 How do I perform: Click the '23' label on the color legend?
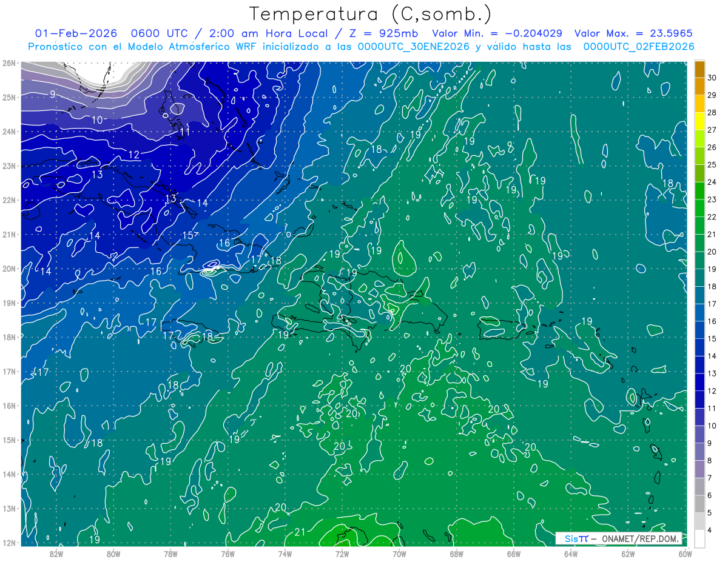[x=712, y=199]
